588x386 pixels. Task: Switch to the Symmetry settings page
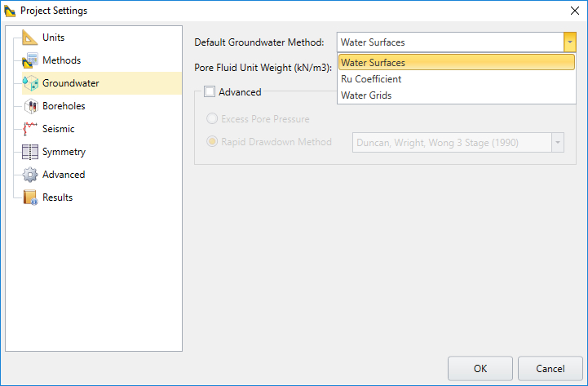tap(64, 152)
